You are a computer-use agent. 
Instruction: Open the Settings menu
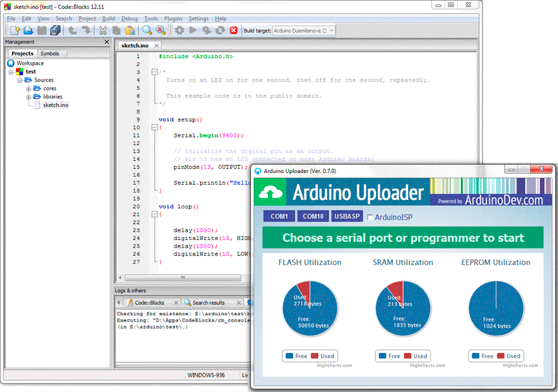[x=199, y=19]
